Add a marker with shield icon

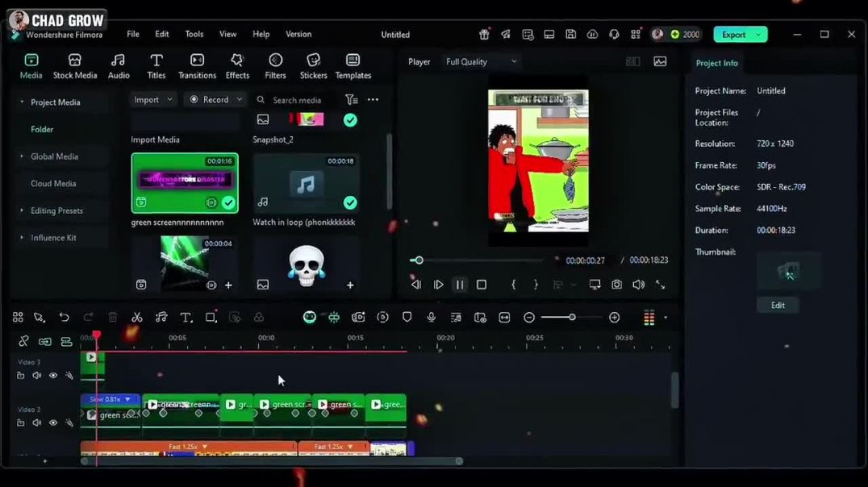pyautogui.click(x=407, y=317)
